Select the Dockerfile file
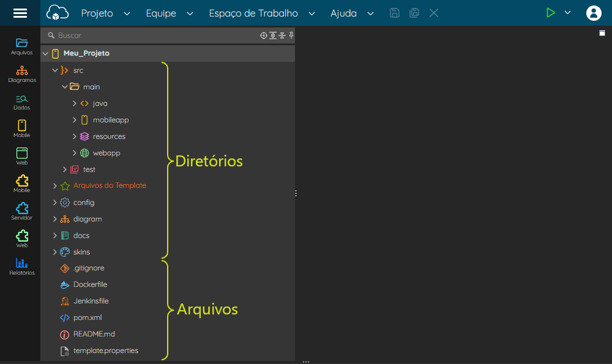Viewport: 612px width, 364px height. coord(90,284)
